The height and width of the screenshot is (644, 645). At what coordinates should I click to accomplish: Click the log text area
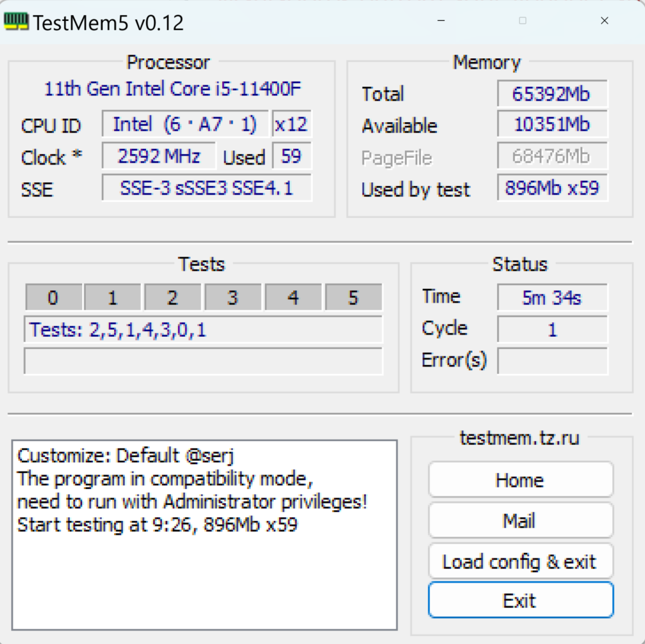[x=204, y=535]
